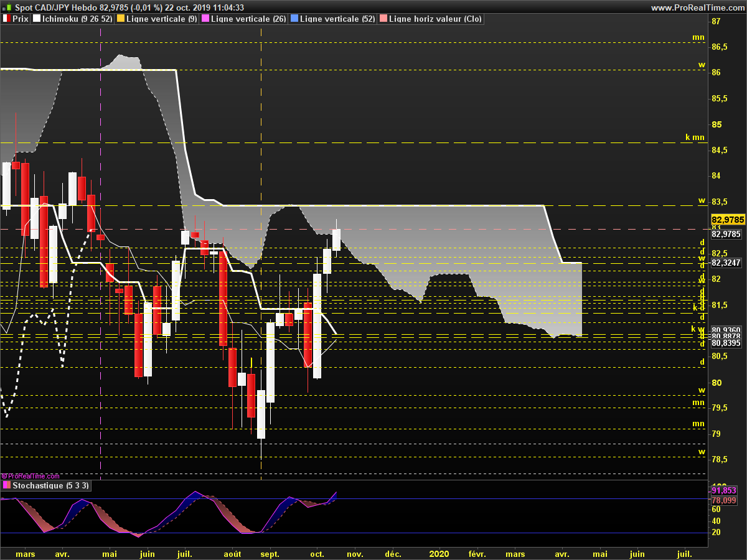Click the ©ProRealTime.com watermark link
This screenshot has width=747, height=560.
tap(31, 475)
